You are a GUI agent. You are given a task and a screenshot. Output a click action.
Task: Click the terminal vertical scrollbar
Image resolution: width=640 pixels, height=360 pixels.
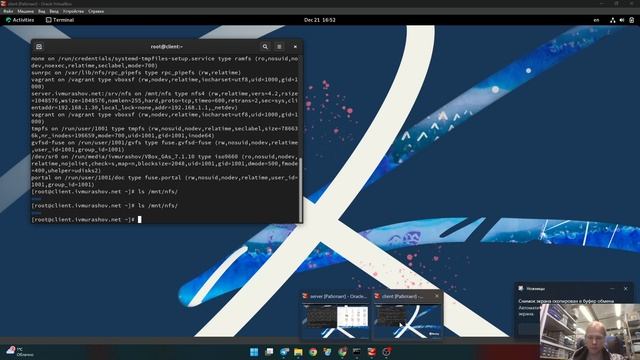(301, 190)
